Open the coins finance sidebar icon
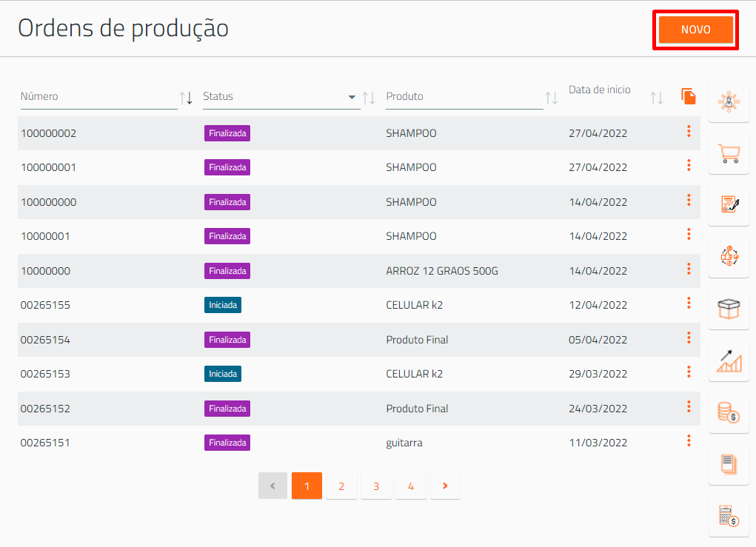The width and height of the screenshot is (756, 547). point(729,412)
